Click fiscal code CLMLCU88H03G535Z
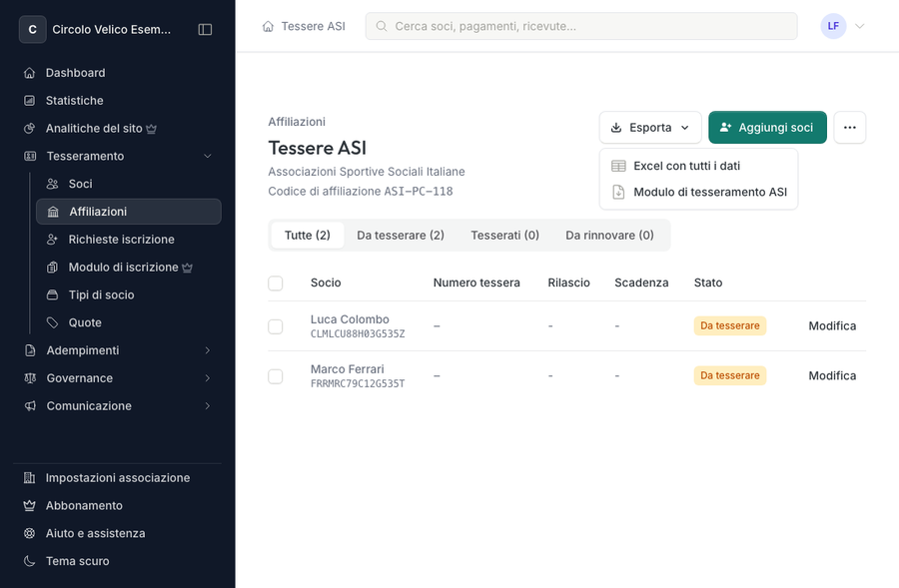 tap(358, 334)
